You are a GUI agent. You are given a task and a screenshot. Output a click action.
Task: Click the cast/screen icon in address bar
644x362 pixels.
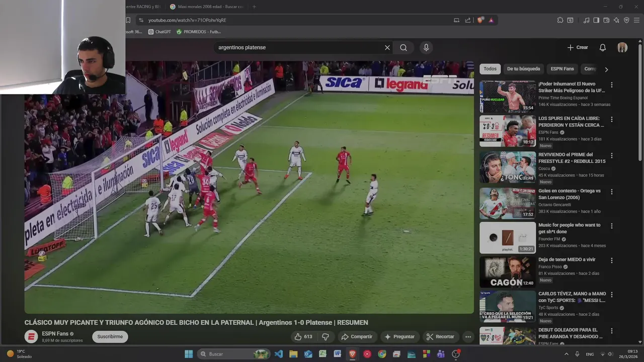[x=456, y=20]
